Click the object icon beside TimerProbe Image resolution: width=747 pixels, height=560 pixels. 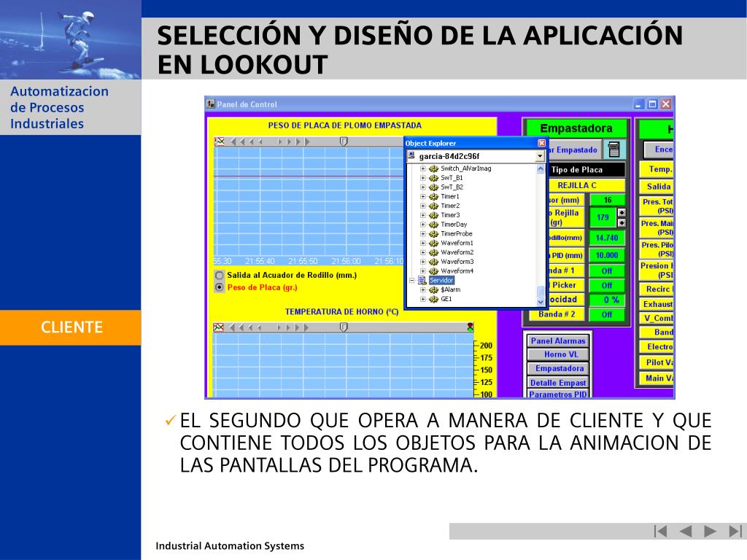click(433, 234)
